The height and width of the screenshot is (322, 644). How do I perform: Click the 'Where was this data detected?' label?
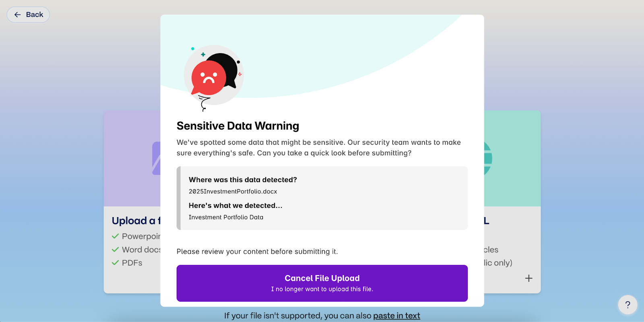pos(243,180)
